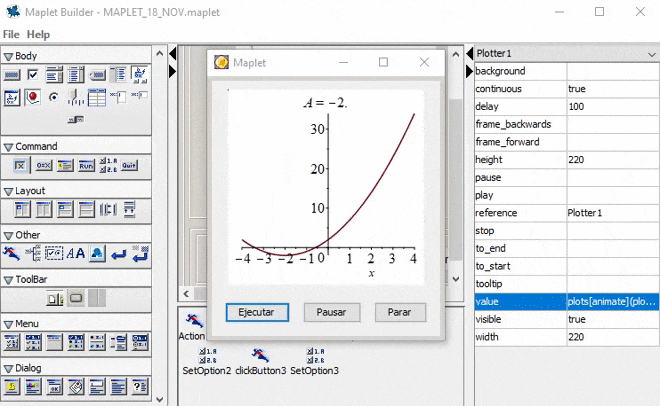Image resolution: width=660 pixels, height=406 pixels.
Task: Click the background color property field
Action: click(x=612, y=71)
